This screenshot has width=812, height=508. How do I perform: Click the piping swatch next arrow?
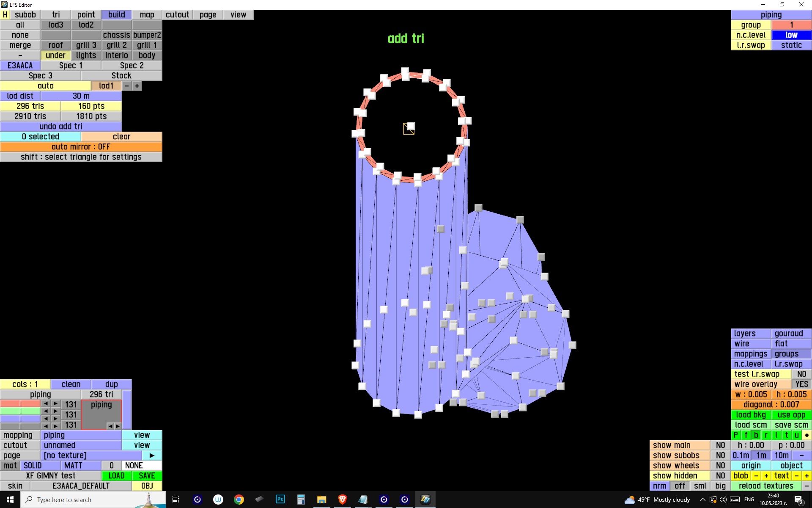pyautogui.click(x=118, y=426)
